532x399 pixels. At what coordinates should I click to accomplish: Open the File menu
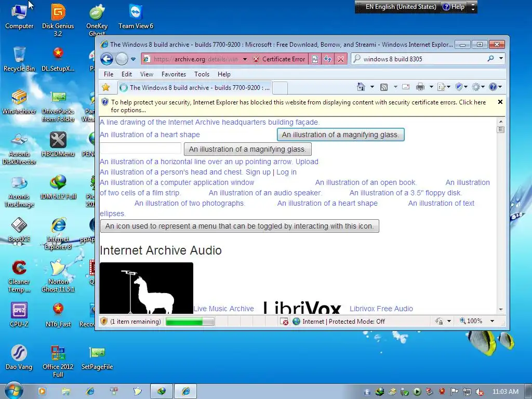(109, 74)
